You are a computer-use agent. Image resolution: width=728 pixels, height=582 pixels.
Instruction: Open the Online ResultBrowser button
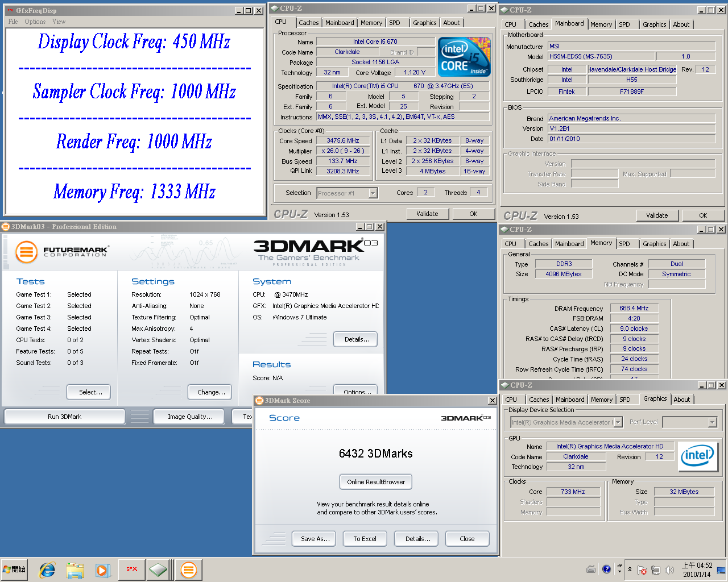click(x=376, y=482)
